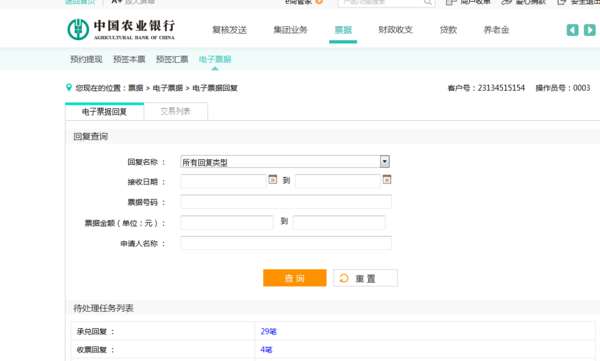Focus the maximum 票据金额 field
This screenshot has width=600, height=361.
click(339, 222)
